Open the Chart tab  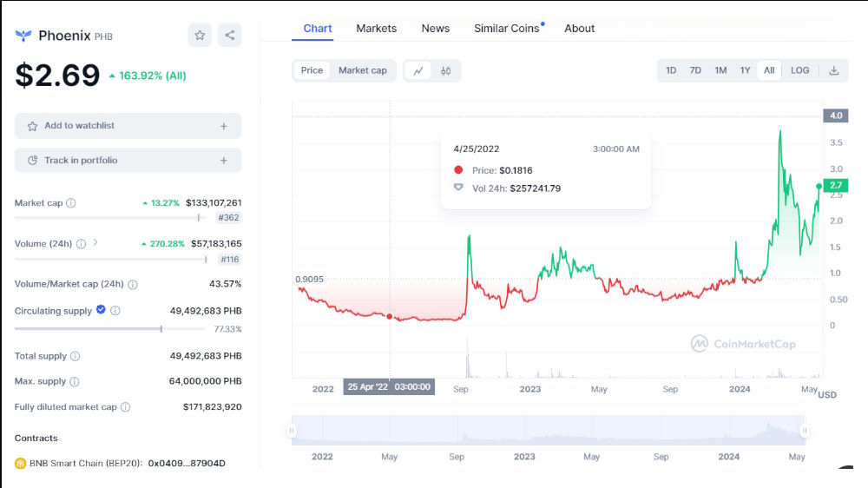coord(317,29)
